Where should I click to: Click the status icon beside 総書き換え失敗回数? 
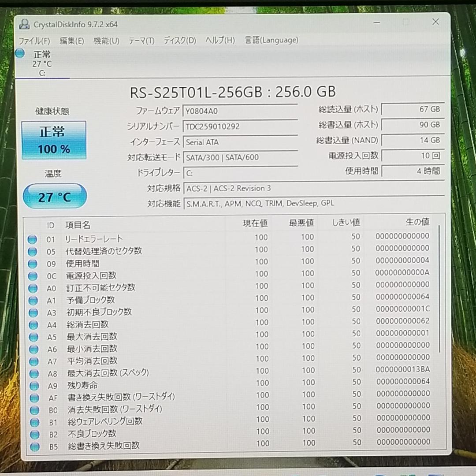33,446
